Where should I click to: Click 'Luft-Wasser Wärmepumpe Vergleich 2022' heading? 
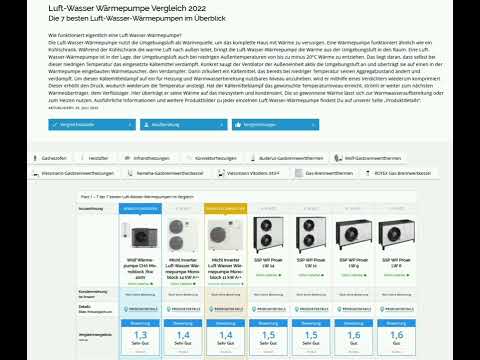tap(127, 8)
